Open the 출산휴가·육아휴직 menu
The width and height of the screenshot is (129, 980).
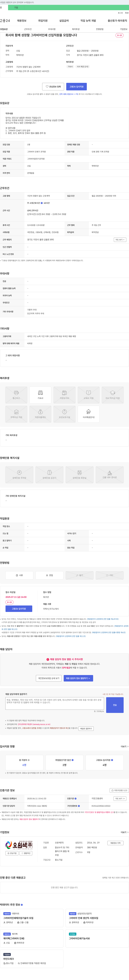(x=117, y=21)
